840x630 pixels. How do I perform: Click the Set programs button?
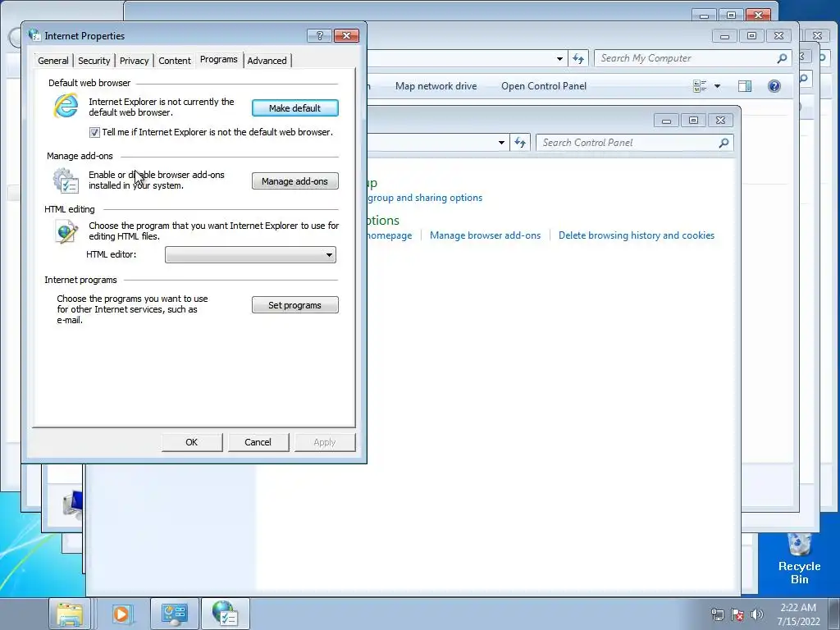coord(295,305)
